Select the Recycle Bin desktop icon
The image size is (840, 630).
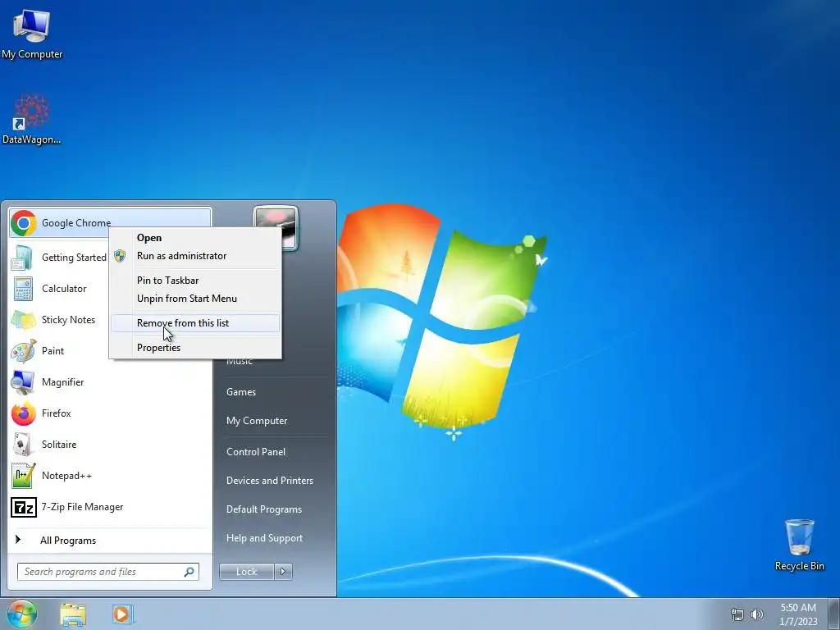[x=799, y=545]
